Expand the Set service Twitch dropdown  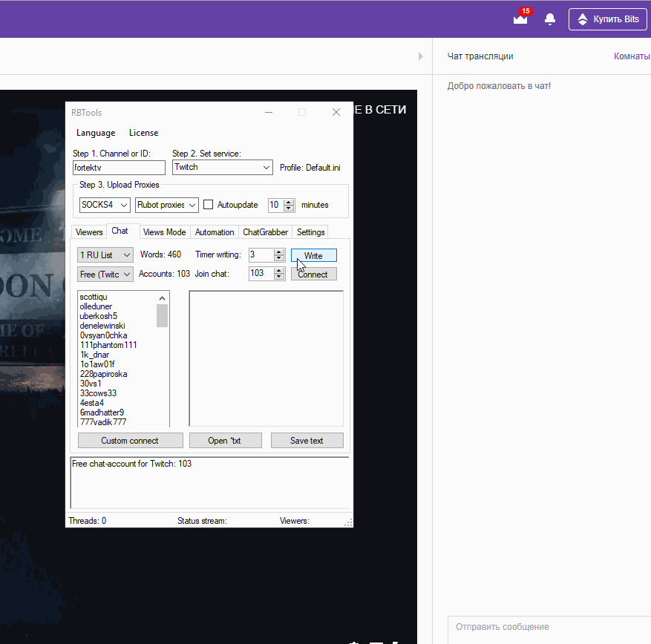222,168
